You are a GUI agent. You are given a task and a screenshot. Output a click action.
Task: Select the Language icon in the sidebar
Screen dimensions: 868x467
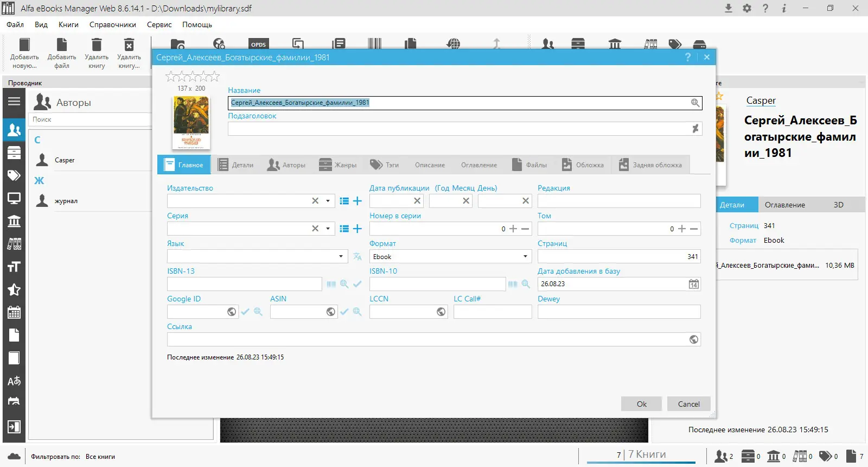click(x=14, y=381)
